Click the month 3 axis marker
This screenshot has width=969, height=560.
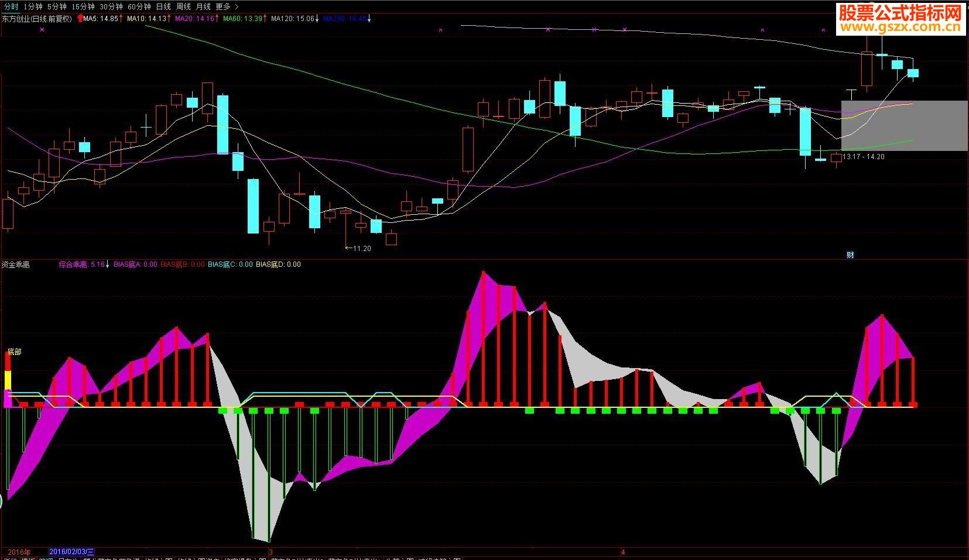(271, 552)
